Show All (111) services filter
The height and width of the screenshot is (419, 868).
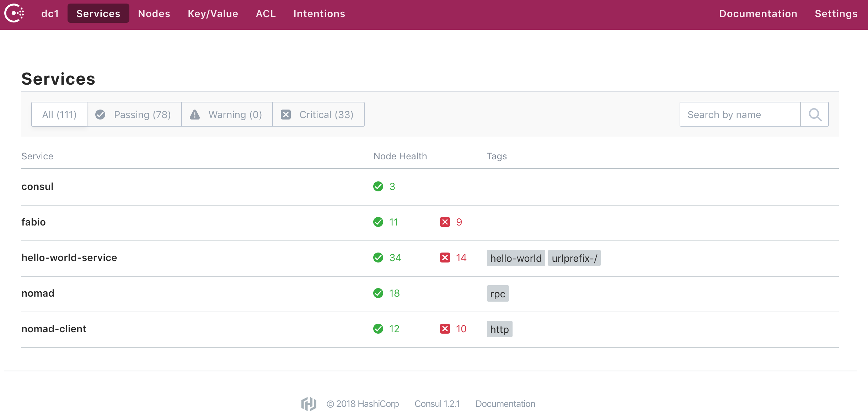(59, 115)
